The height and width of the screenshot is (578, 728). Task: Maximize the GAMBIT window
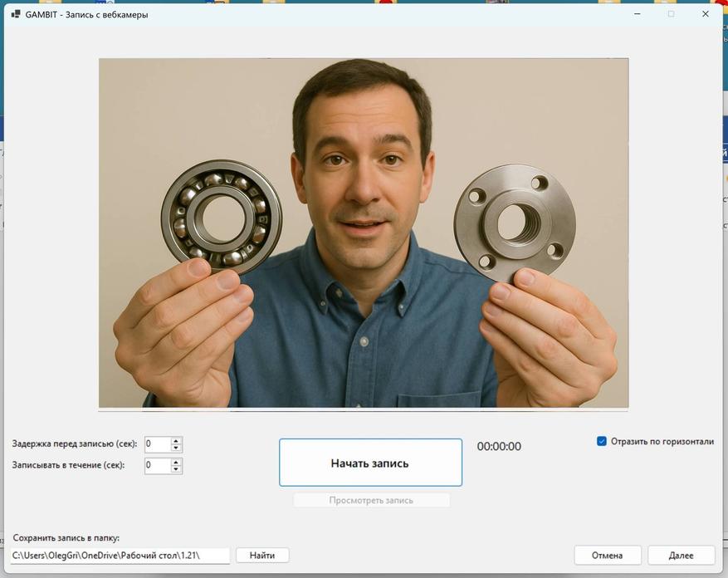point(671,14)
